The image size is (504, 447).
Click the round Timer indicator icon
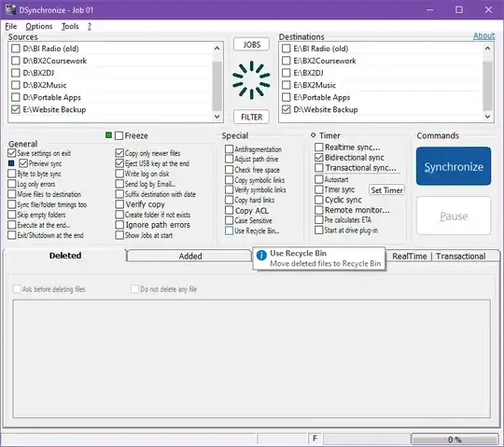click(x=313, y=135)
